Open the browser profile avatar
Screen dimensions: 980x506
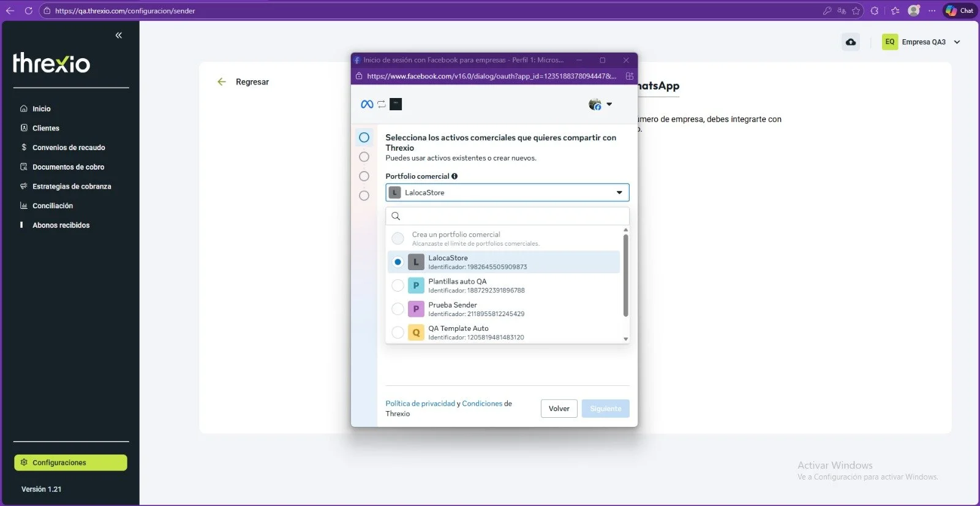914,10
